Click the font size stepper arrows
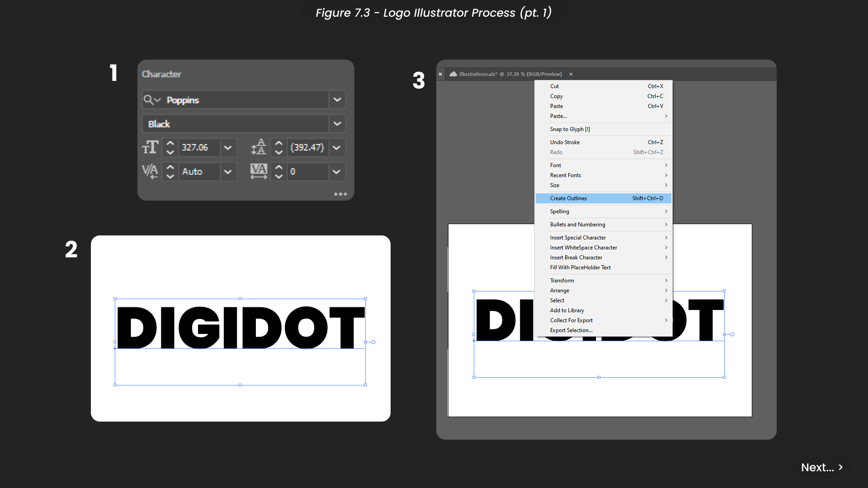868x488 pixels. (170, 147)
